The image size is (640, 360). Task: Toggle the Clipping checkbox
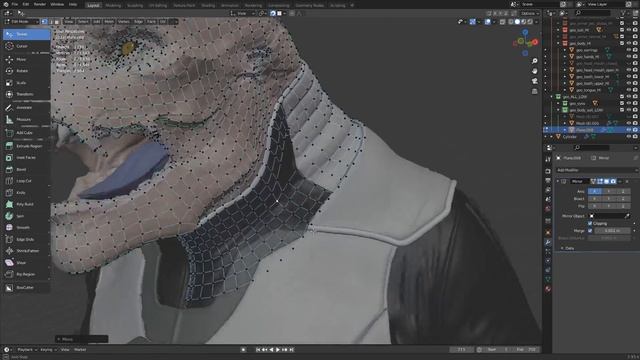coord(590,223)
